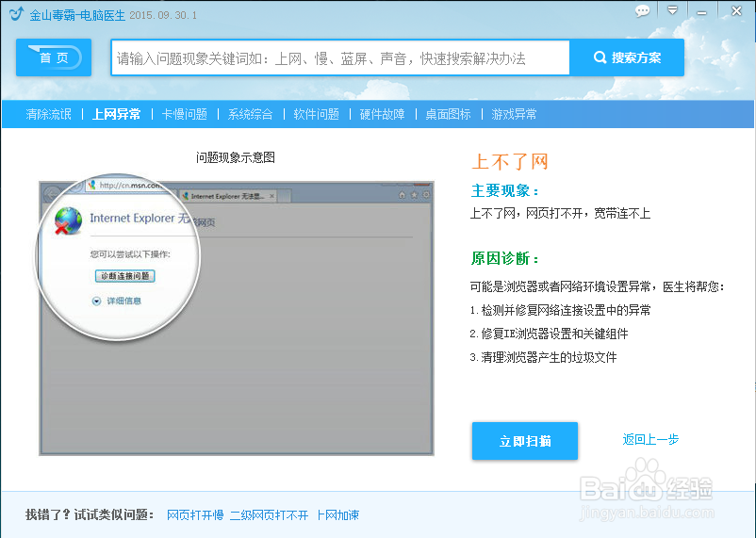Open the 系统综合 tab
756x538 pixels.
tap(250, 114)
